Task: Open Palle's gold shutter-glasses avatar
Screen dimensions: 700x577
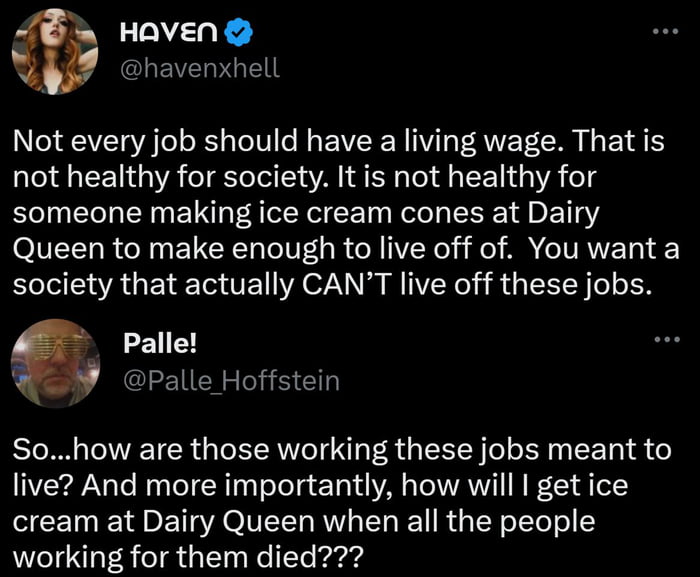Action: tap(55, 363)
